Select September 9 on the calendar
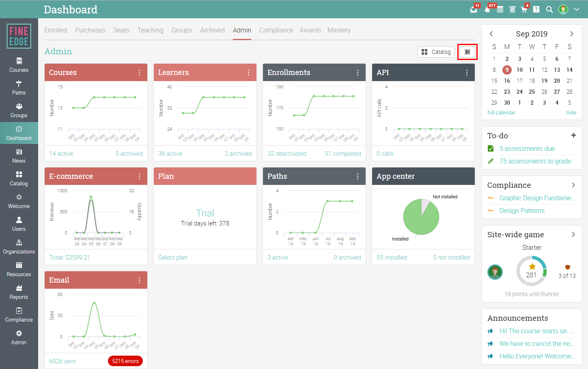The width and height of the screenshot is (588, 369). point(507,70)
